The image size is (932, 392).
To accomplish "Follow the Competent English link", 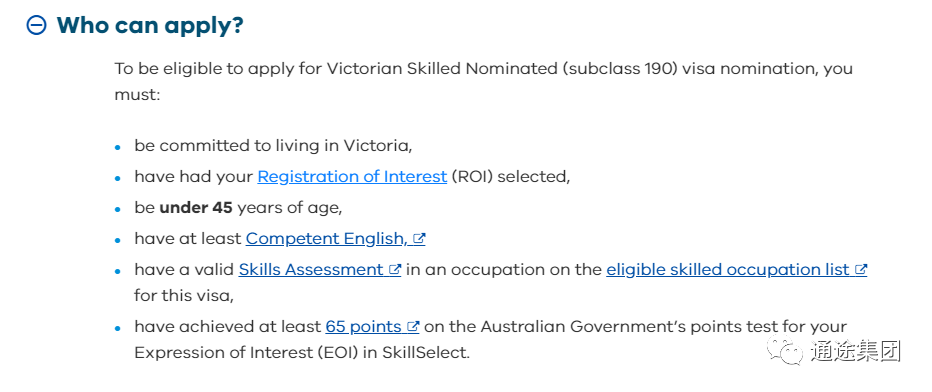I will tap(326, 238).
